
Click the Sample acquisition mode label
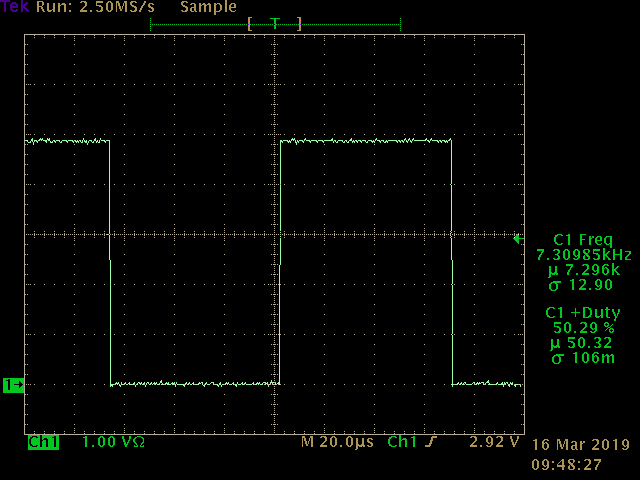point(208,7)
